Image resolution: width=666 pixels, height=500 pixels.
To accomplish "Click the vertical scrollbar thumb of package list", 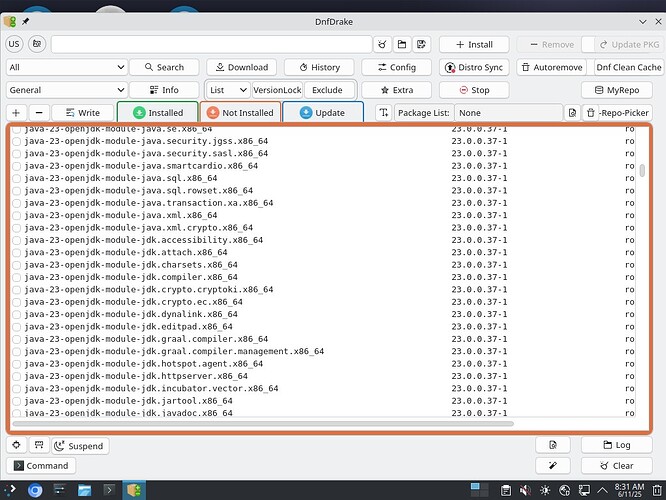I will pyautogui.click(x=642, y=170).
